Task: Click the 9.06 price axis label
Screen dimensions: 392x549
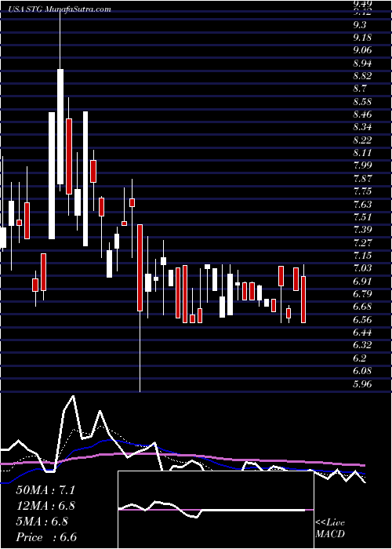Action: [x=362, y=50]
